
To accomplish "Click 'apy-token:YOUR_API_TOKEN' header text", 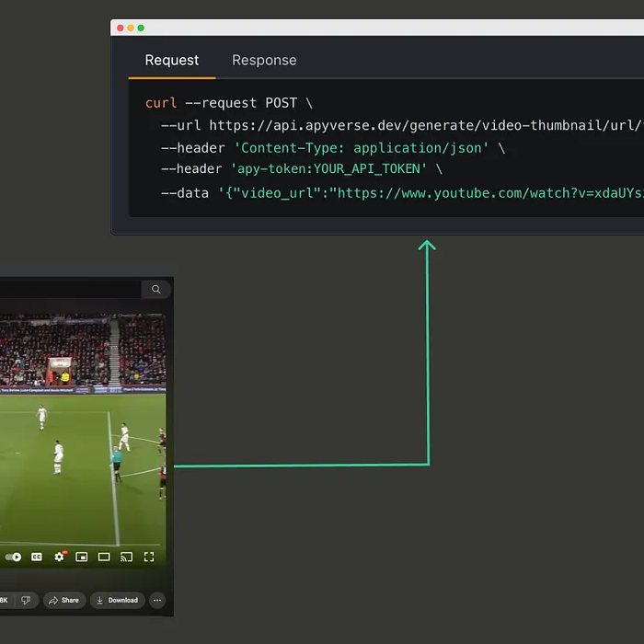I will click(328, 168).
